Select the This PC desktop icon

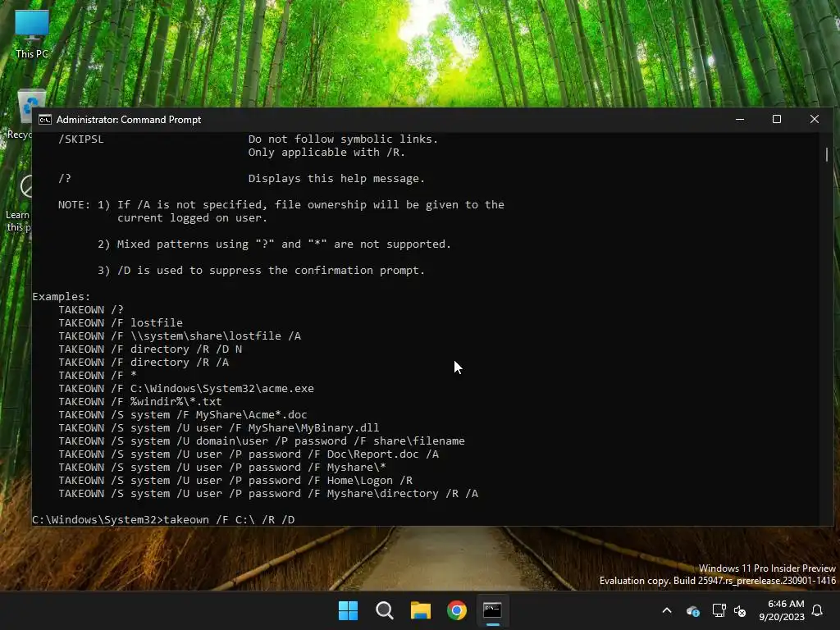[32, 34]
